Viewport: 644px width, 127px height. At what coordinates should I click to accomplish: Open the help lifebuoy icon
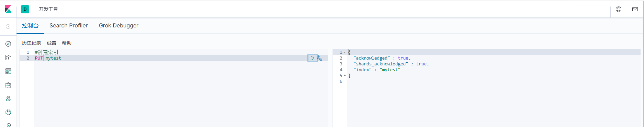[619, 9]
